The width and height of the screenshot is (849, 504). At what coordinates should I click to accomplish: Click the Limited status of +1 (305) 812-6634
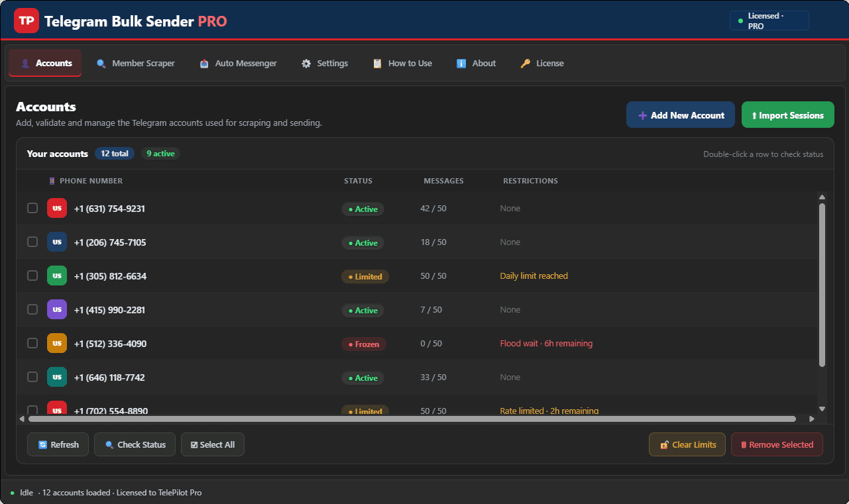tap(365, 277)
